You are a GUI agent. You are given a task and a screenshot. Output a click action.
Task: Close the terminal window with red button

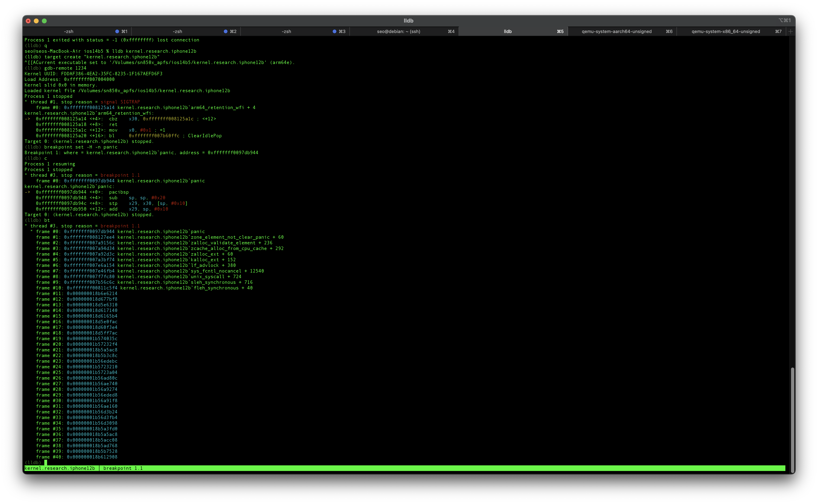(28, 21)
